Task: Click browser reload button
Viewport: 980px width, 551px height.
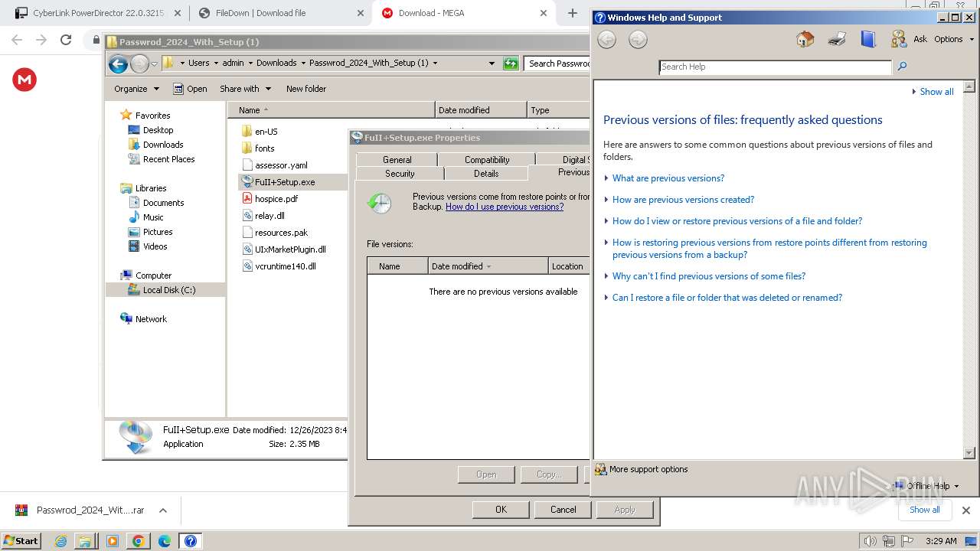Action: (66, 40)
